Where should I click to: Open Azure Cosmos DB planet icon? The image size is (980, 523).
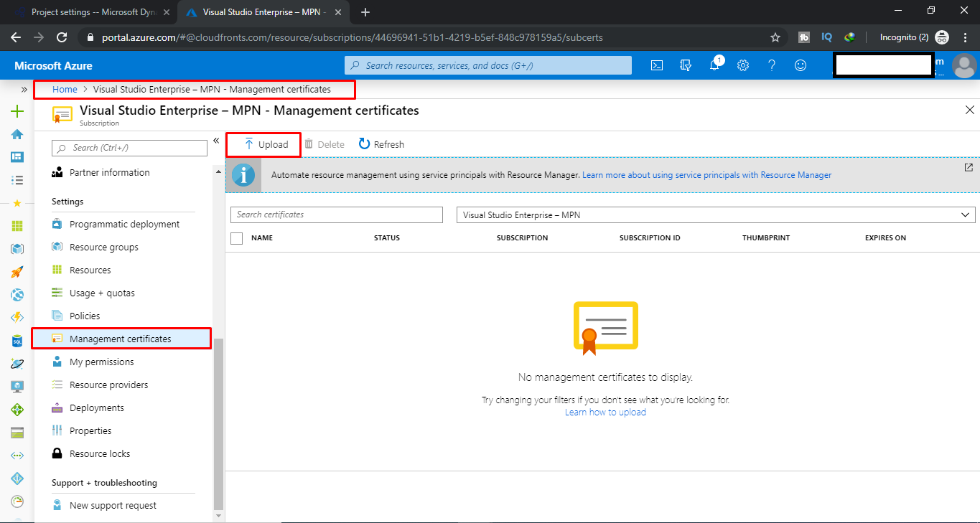17,364
